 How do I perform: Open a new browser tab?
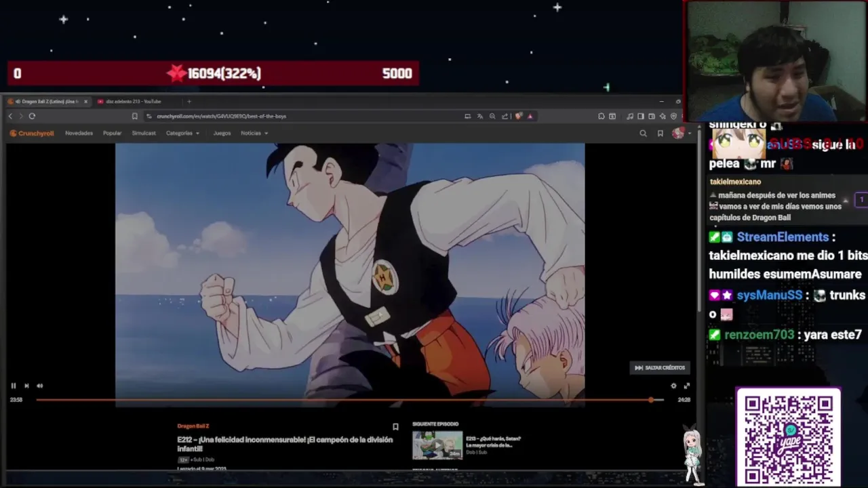pyautogui.click(x=189, y=102)
